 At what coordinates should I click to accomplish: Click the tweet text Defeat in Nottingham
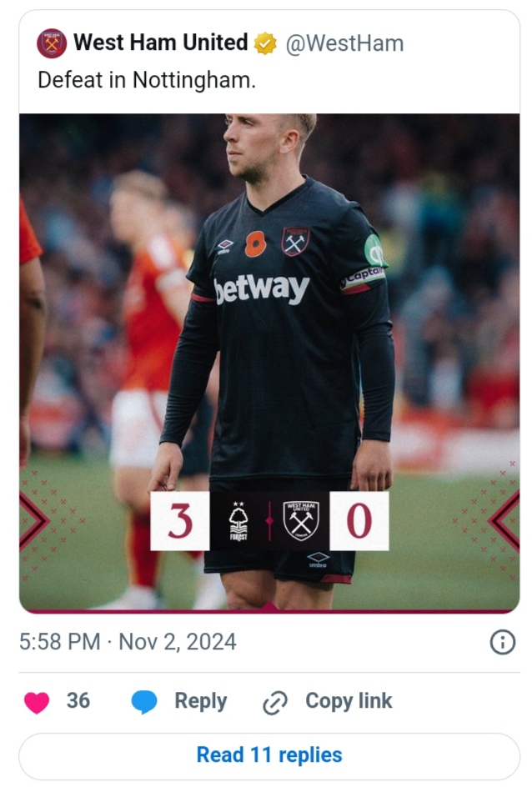point(146,80)
